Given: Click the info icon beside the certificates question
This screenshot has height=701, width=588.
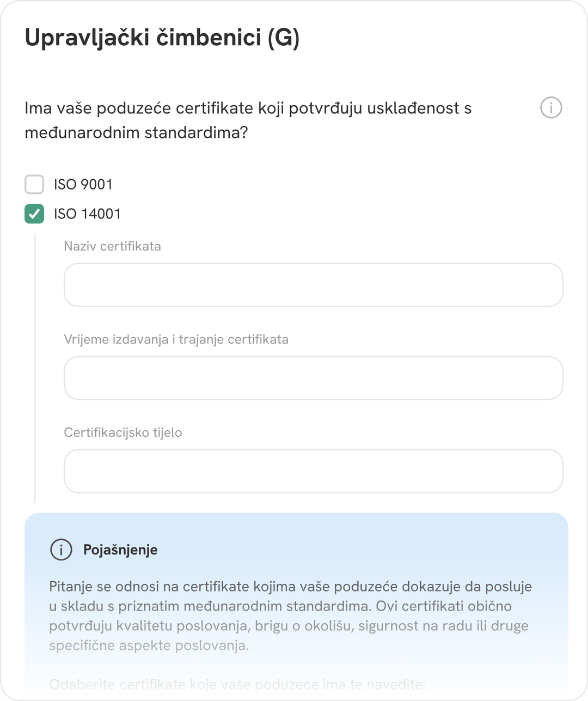Looking at the screenshot, I should (x=550, y=108).
